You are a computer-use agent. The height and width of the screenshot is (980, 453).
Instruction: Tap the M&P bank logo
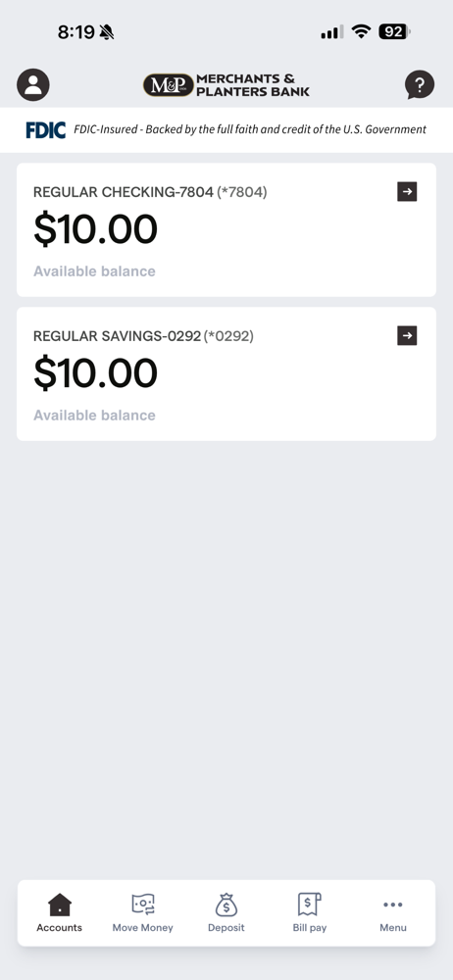[226, 85]
